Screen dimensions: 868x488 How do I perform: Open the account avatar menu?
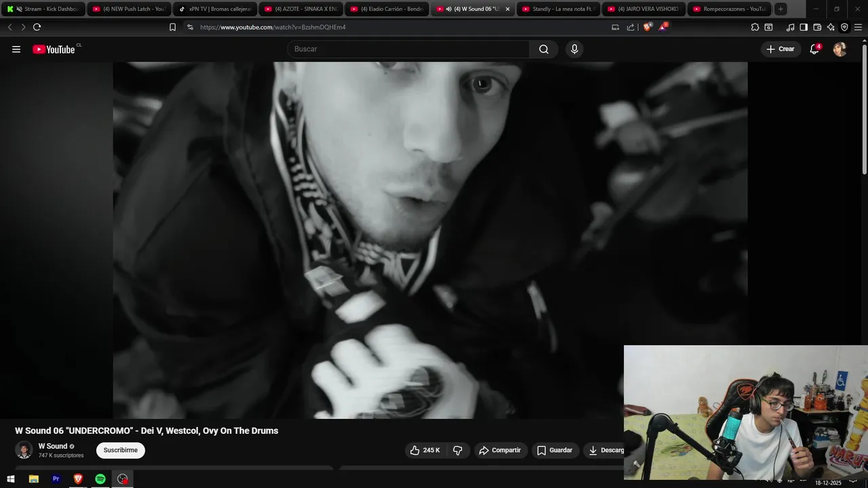pos(840,49)
